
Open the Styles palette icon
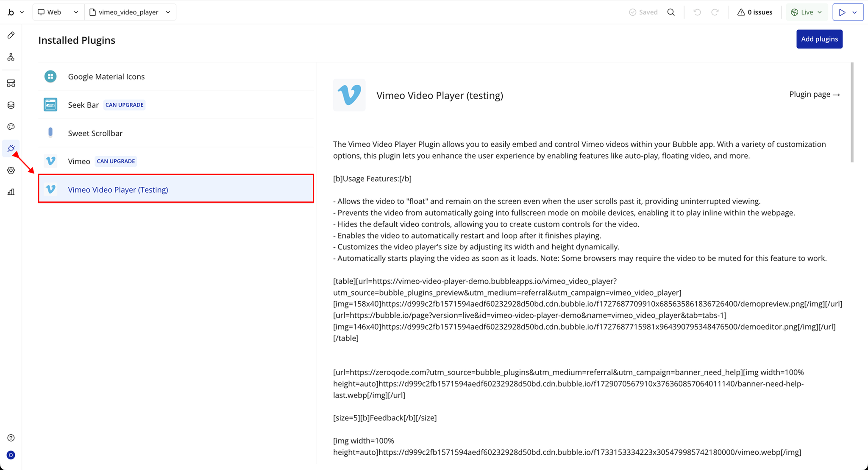point(11,127)
